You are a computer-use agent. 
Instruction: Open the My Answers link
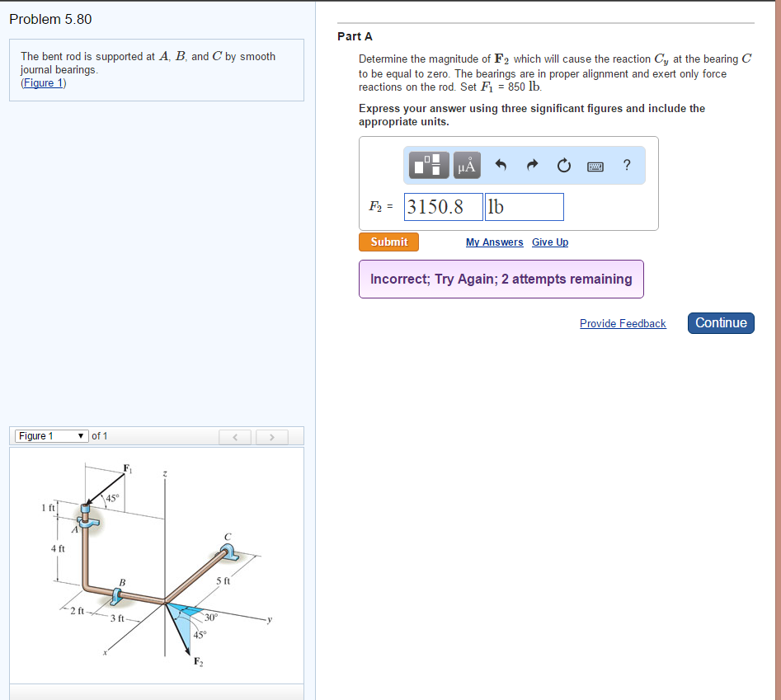[x=494, y=242]
